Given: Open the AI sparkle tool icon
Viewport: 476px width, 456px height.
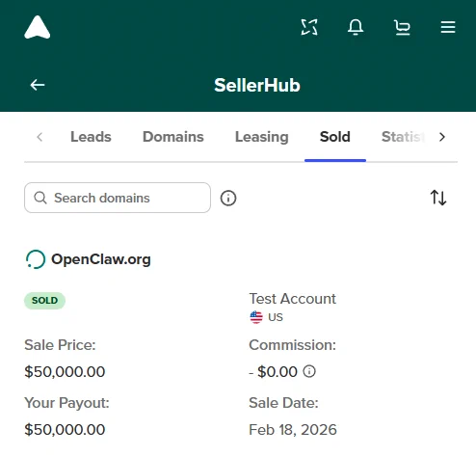Looking at the screenshot, I should 309,27.
